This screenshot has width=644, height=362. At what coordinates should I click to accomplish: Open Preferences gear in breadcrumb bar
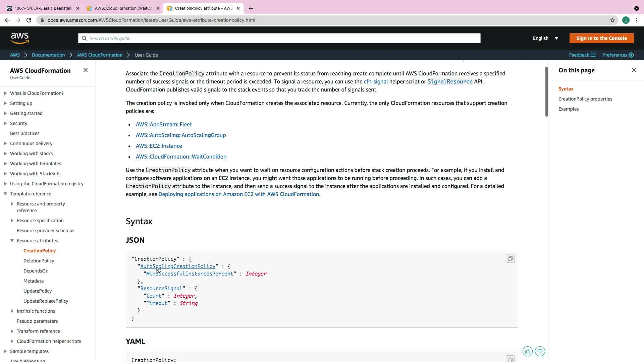pos(631,55)
